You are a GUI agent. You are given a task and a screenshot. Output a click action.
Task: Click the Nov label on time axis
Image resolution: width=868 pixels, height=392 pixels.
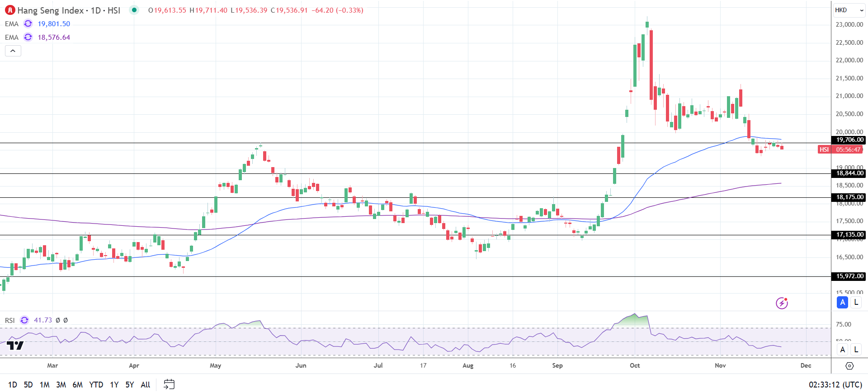tap(720, 365)
